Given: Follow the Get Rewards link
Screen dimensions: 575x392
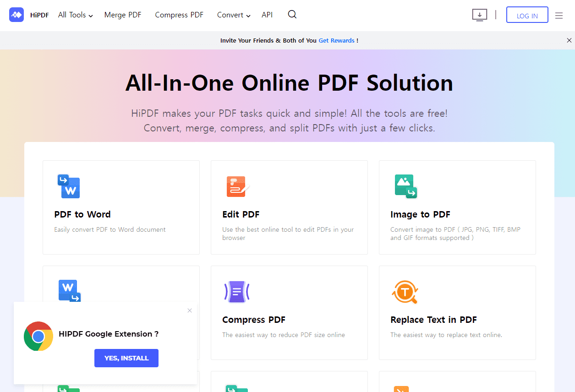Looking at the screenshot, I should pos(337,40).
